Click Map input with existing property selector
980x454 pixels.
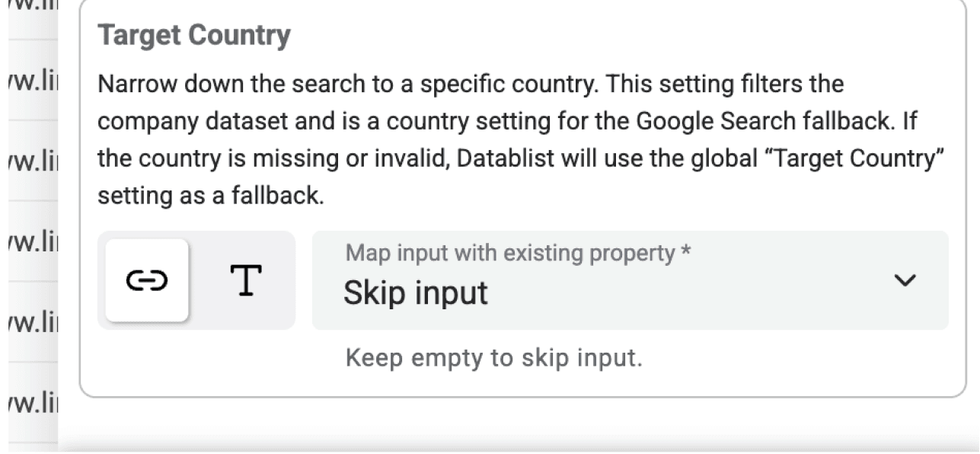[x=609, y=282]
